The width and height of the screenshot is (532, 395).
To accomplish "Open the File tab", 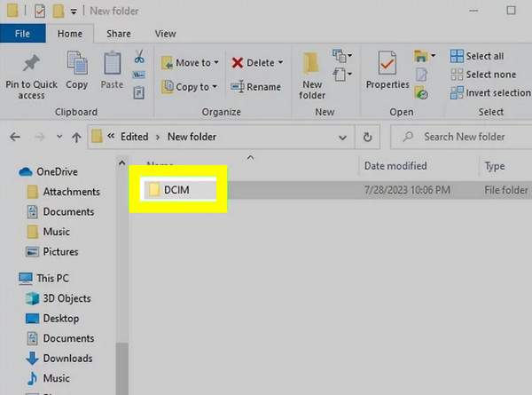I will click(23, 34).
